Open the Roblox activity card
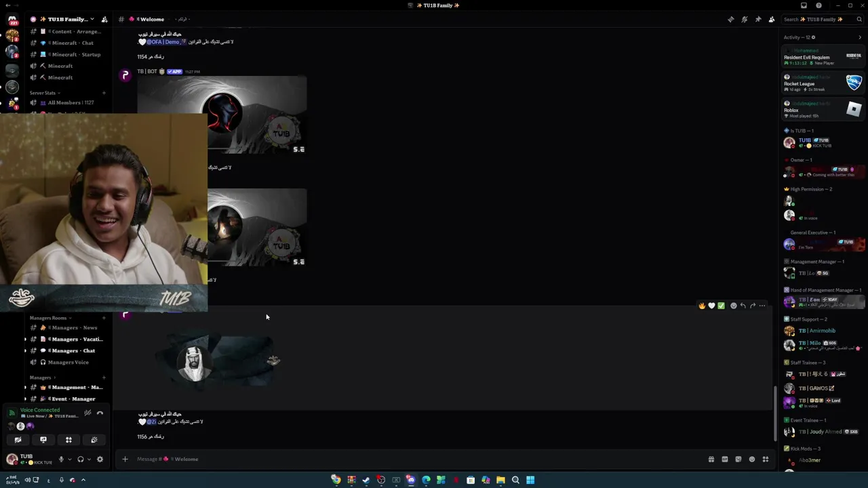Viewport: 868px width, 488px height. coord(823,110)
